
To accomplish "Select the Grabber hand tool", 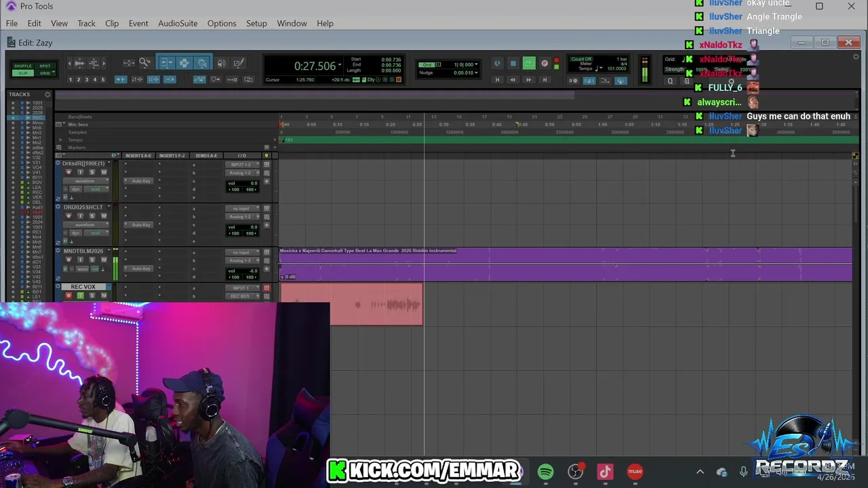I will pos(202,62).
